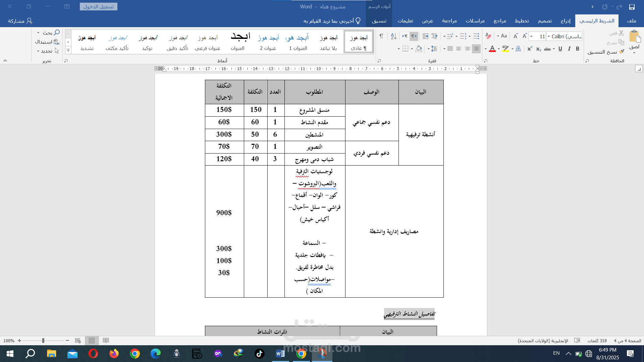Toggle Strikethrough formatting
Screen dimensions: 644x362
click(547, 49)
